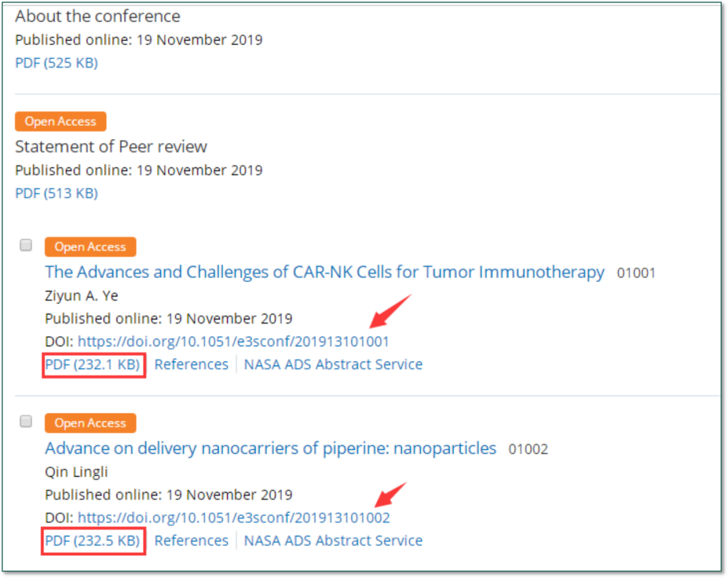Follow DOI link ending in 201913101001

click(233, 341)
